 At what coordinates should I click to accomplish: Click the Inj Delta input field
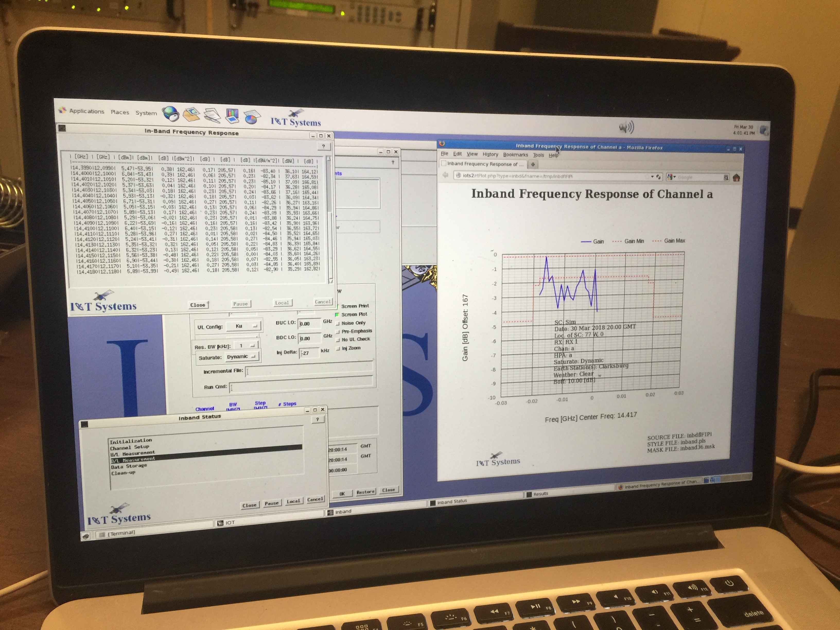click(309, 353)
